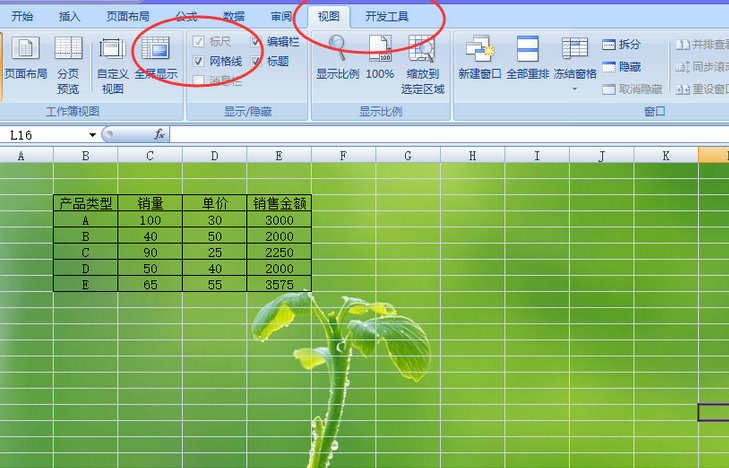Screen dimensions: 729x468
Task: Switch to 分页预览 page break preview
Action: pyautogui.click(x=68, y=64)
